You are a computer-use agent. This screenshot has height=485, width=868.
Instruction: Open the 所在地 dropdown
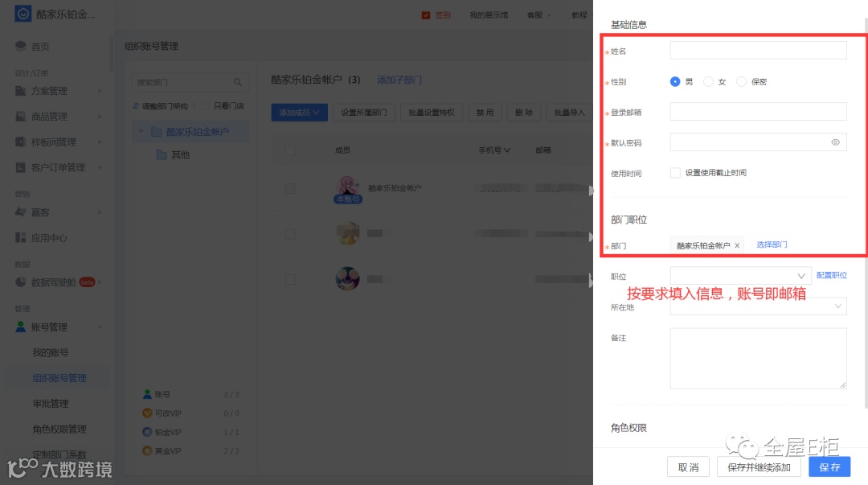[758, 306]
